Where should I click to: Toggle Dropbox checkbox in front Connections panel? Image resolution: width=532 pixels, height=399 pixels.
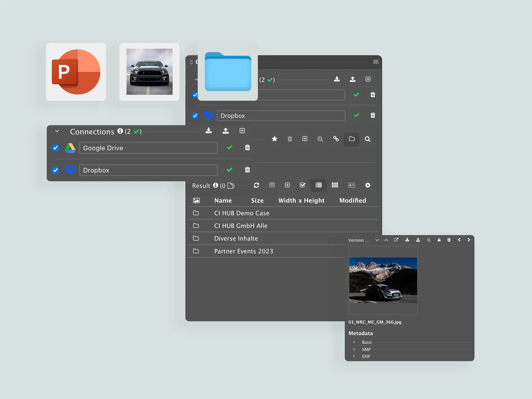click(x=56, y=170)
